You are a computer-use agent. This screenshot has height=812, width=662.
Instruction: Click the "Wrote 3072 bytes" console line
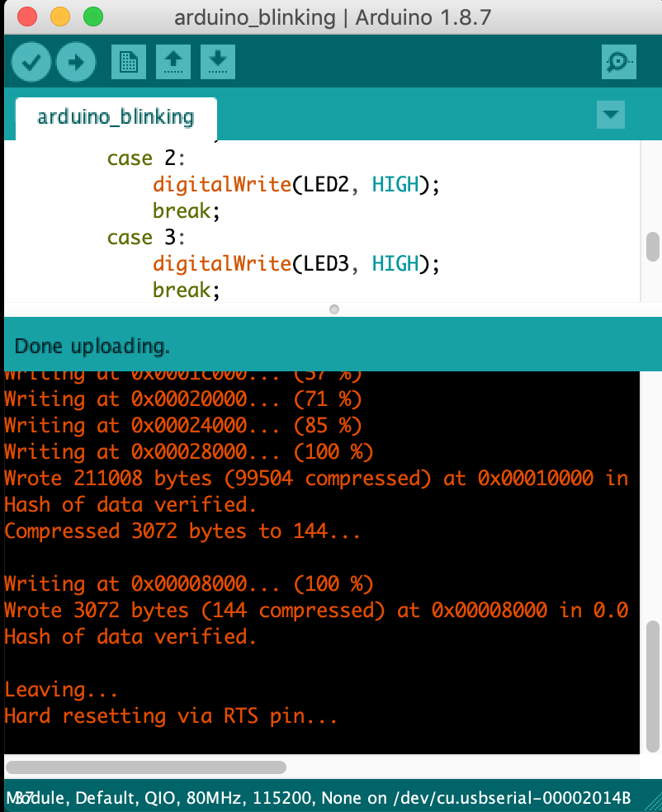click(316, 611)
